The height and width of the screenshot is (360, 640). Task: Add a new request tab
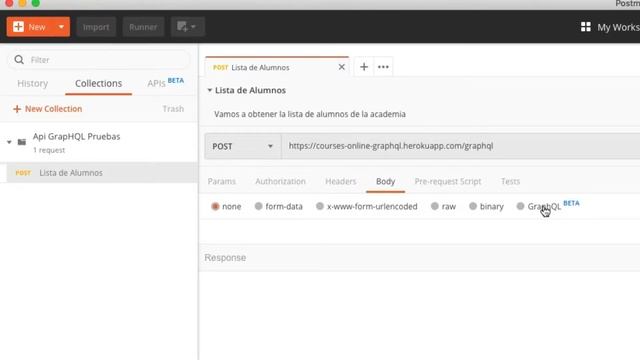pos(364,67)
